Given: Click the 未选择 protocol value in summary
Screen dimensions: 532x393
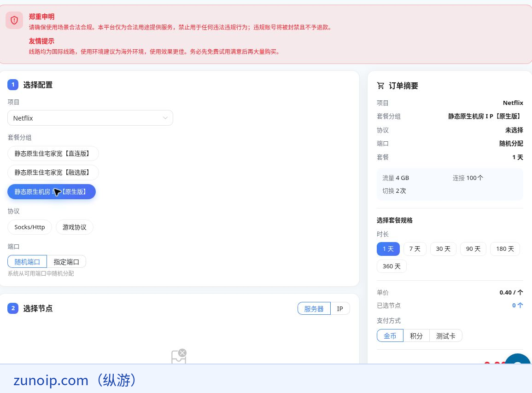Looking at the screenshot, I should coord(514,130).
